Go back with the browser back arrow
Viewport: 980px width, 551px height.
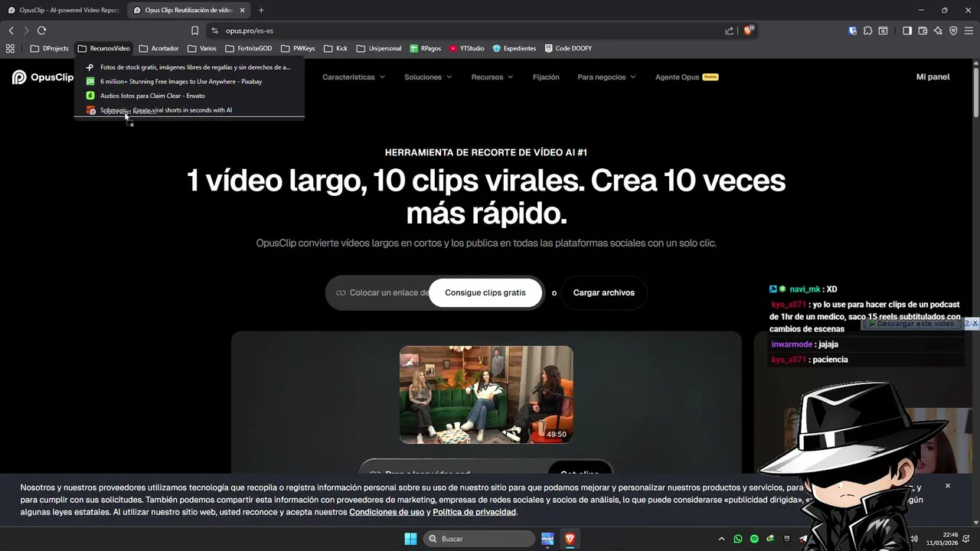point(11,31)
